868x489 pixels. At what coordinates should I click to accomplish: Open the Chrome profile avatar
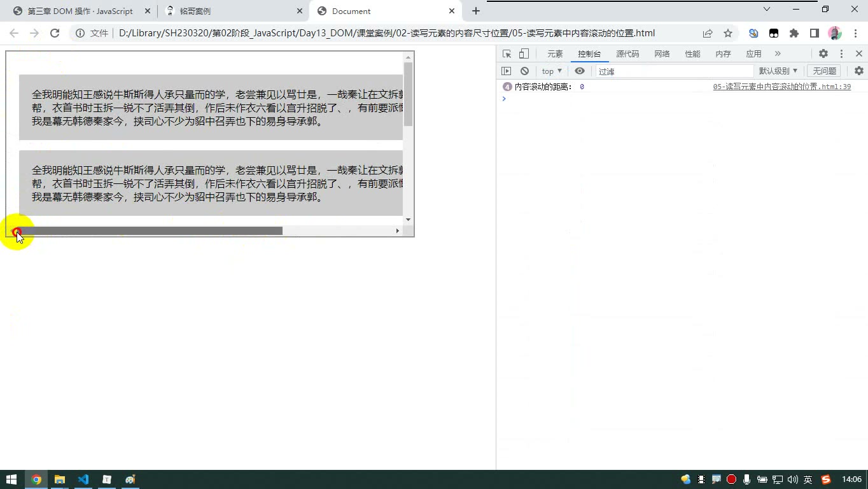(x=835, y=33)
